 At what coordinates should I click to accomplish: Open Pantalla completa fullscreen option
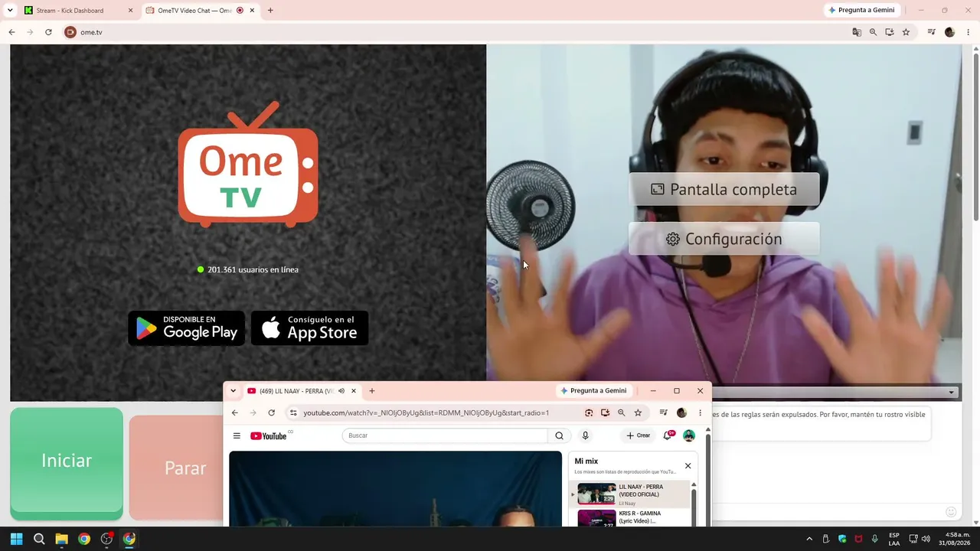pyautogui.click(x=724, y=189)
